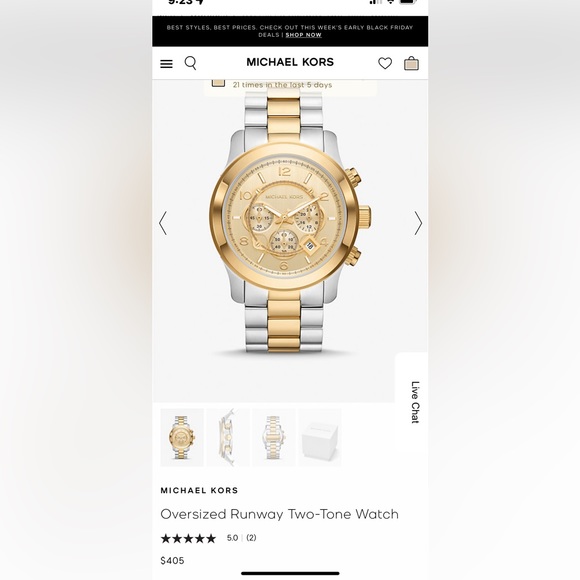Show next product image with right arrow
Viewport: 580px width, 580px height.
418,223
